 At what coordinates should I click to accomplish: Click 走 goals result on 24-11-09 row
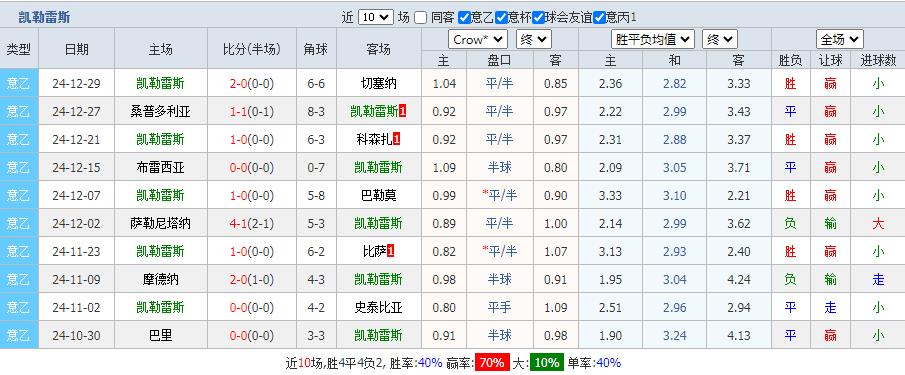pyautogui.click(x=878, y=279)
